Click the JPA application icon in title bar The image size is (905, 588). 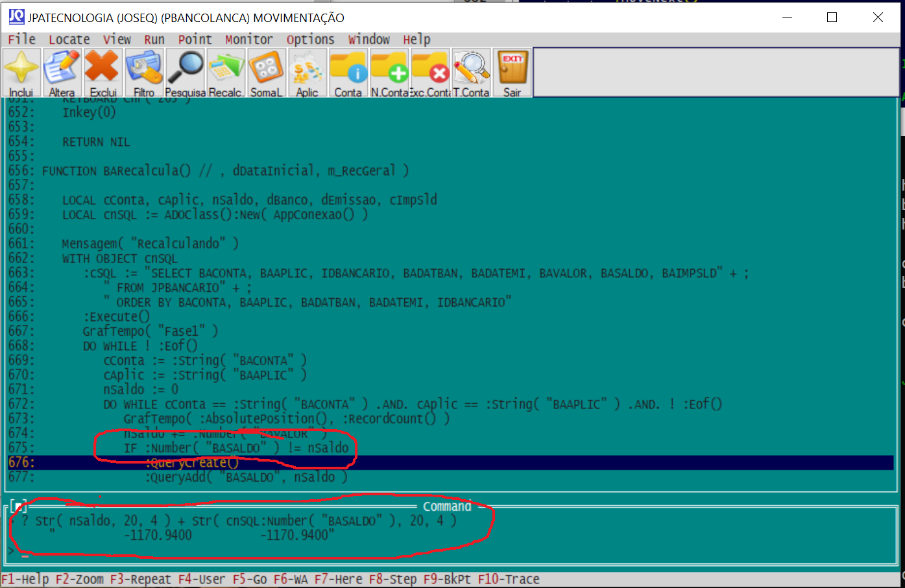coord(16,17)
